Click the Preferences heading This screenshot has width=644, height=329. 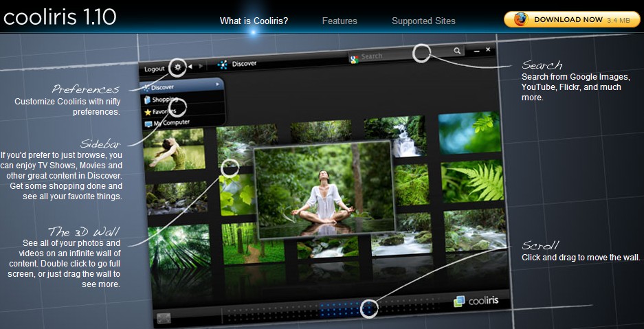tap(86, 89)
